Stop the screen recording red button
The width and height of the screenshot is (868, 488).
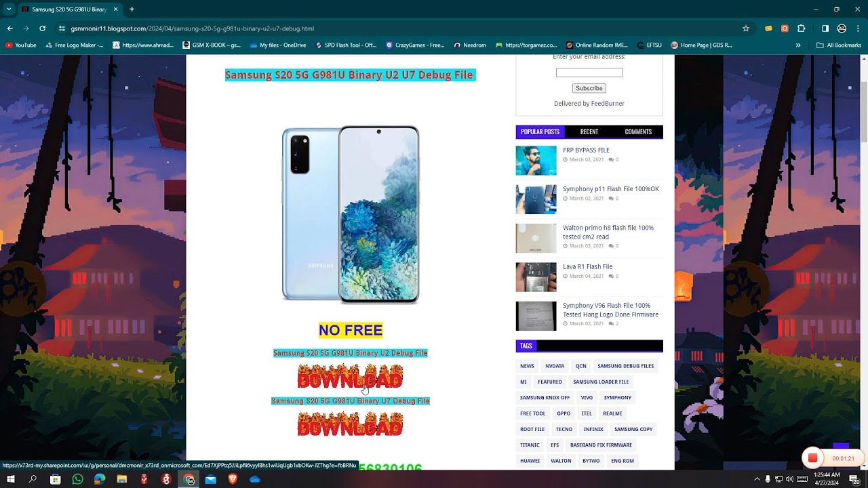812,458
